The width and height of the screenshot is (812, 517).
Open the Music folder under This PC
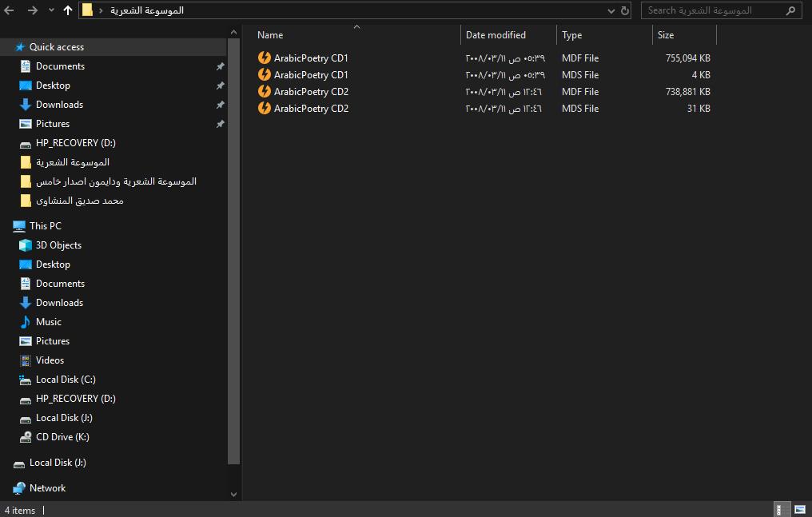point(48,322)
